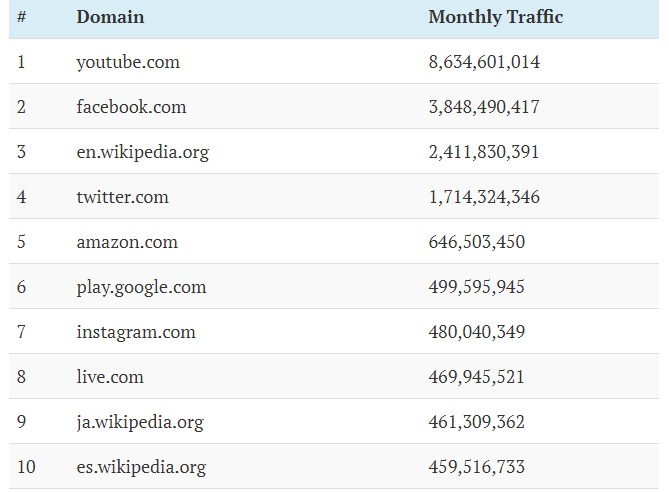Click the instagram.com domain entry

coord(136,332)
